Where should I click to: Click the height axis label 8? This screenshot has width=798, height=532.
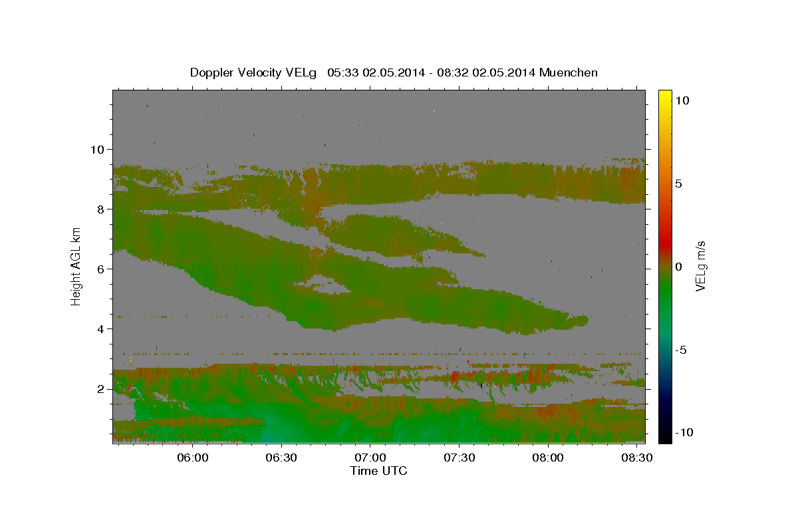pos(102,209)
